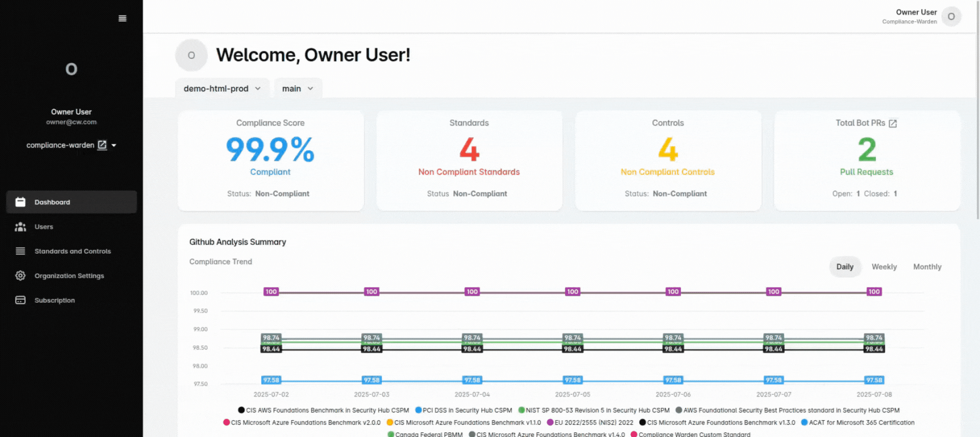
Task: Toggle CIS Azure Foundations Benchmark v2.0.0 legend
Action: pyautogui.click(x=302, y=423)
